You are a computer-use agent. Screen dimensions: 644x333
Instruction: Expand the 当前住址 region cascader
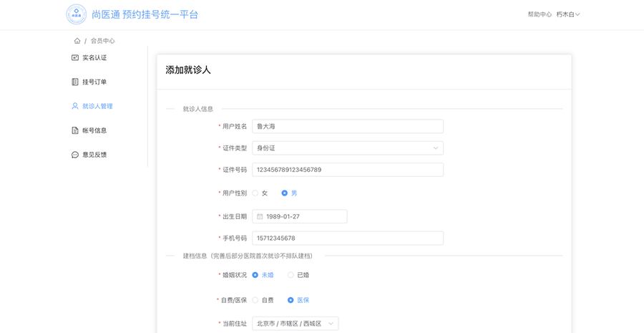point(296,324)
